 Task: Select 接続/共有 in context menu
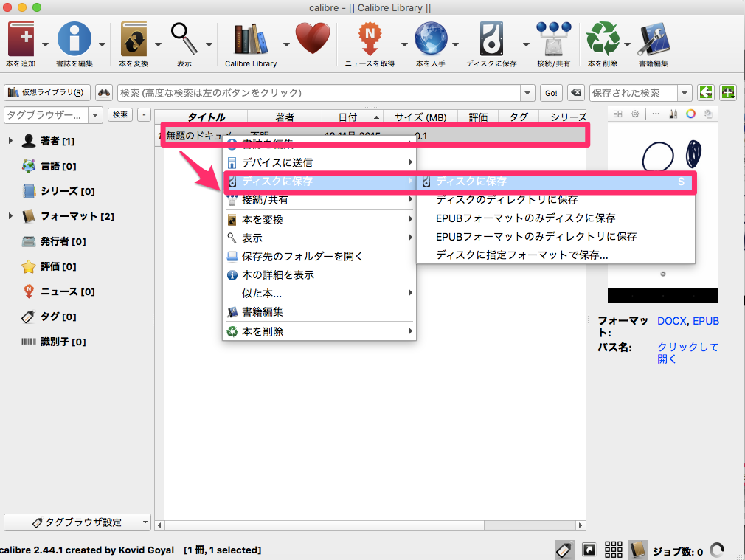[x=319, y=200]
